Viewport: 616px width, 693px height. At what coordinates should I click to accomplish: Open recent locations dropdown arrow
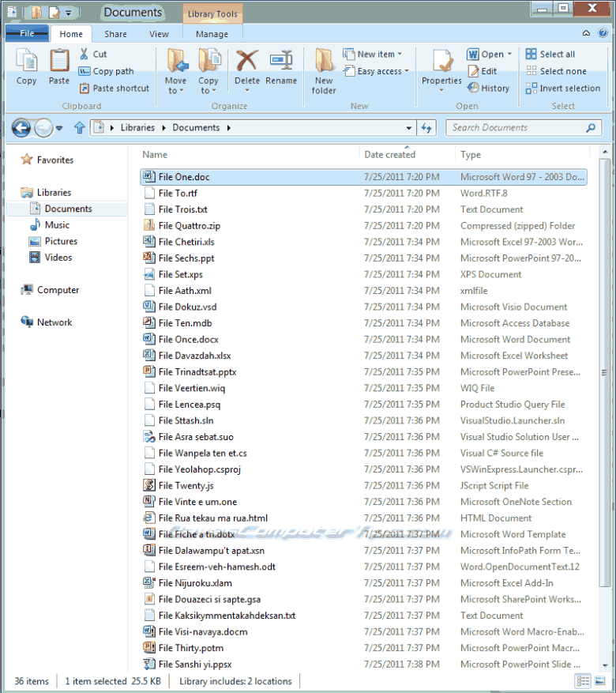point(59,128)
